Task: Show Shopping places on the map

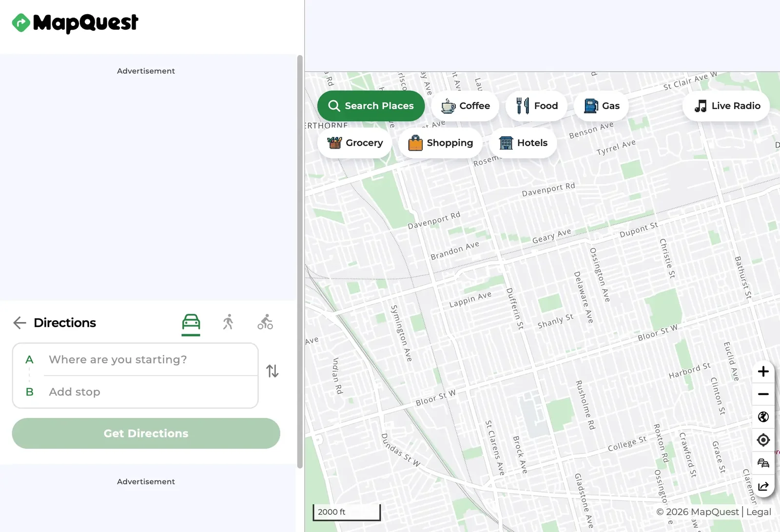Action: click(x=441, y=143)
